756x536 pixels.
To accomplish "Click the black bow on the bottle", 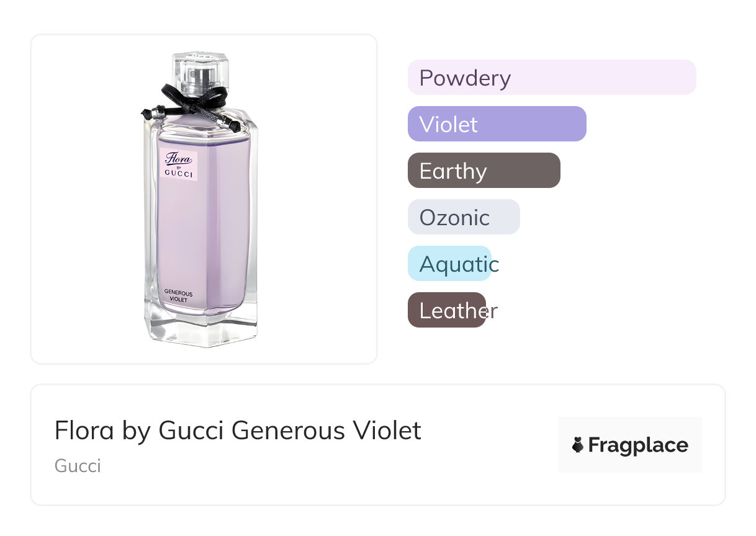I will pos(194,98).
